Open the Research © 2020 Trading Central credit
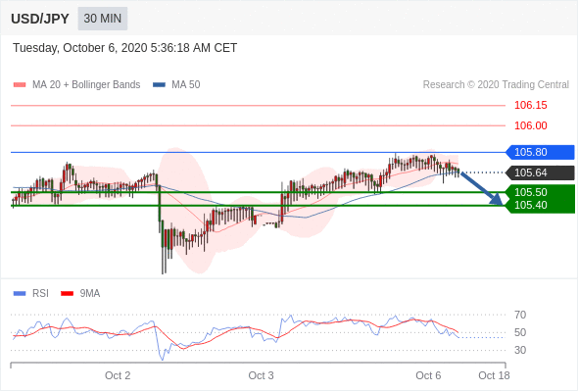 tap(496, 85)
